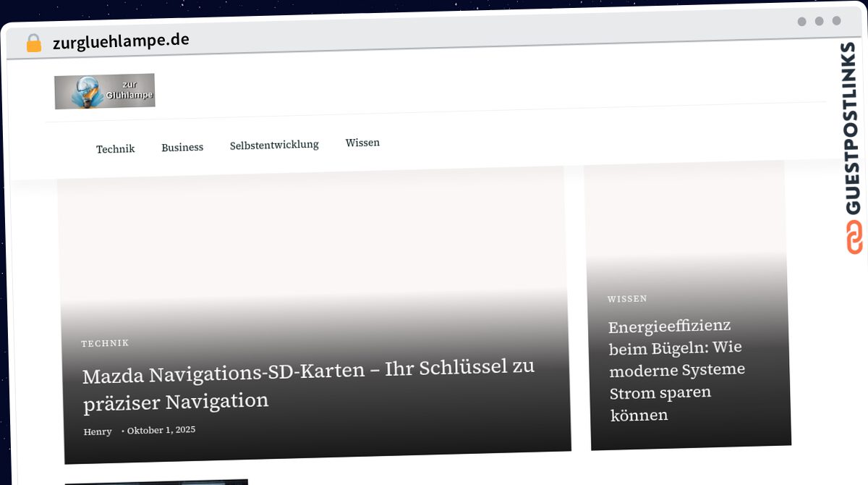Open the Wissen menu item
The image size is (868, 485).
click(x=362, y=143)
